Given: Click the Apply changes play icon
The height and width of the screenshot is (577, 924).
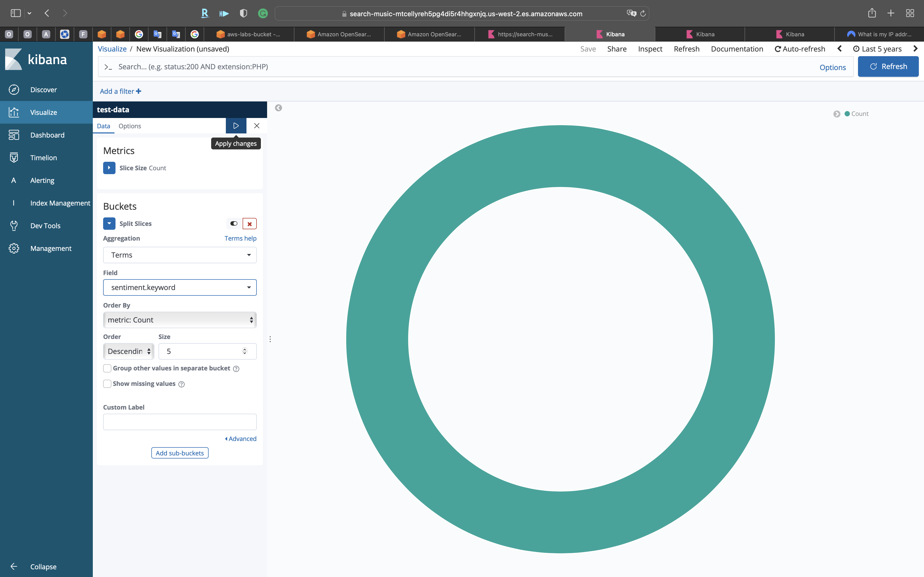Looking at the screenshot, I should coord(236,125).
